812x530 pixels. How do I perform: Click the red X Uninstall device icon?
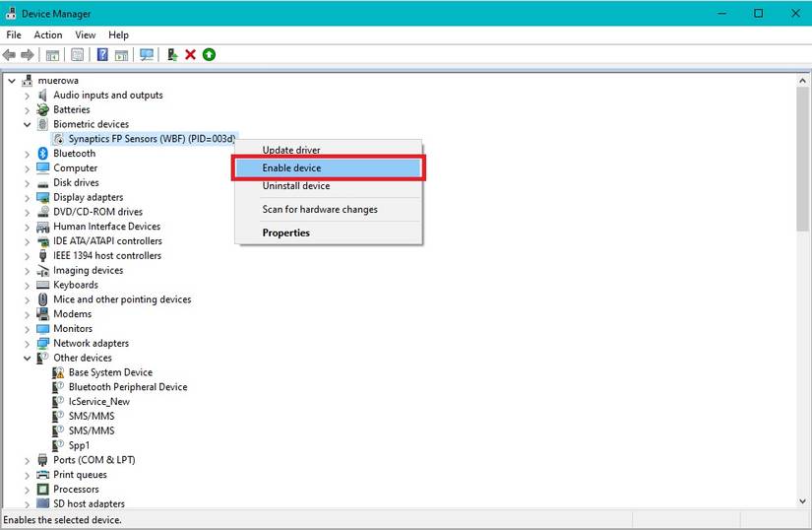click(x=190, y=54)
